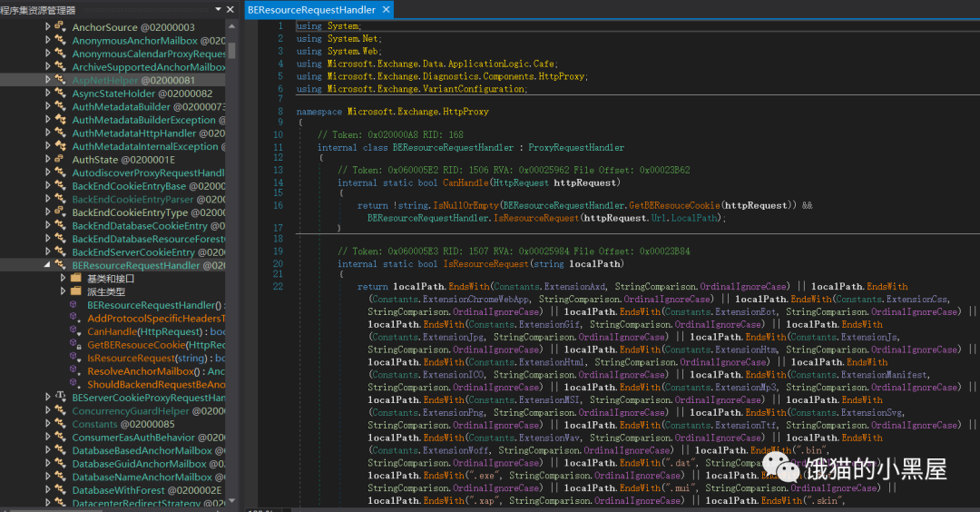980x512 pixels.
Task: Open the assembly explorer panel options dropdown
Action: [x=219, y=9]
